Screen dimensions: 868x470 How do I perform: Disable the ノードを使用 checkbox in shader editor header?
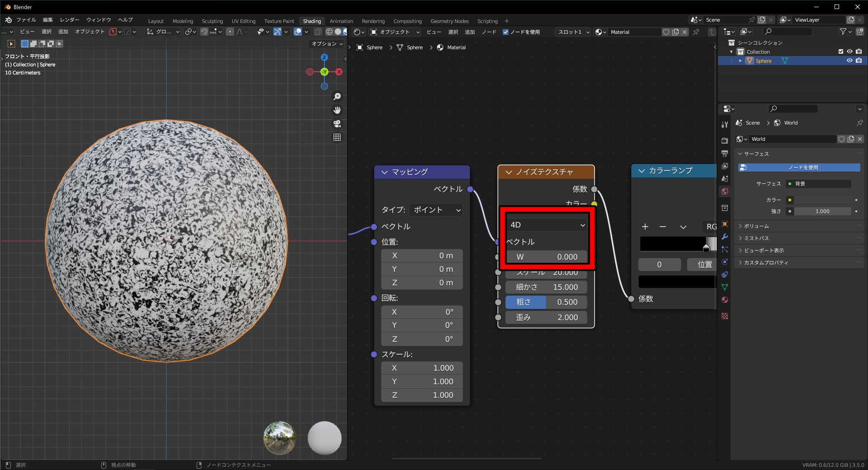point(505,32)
